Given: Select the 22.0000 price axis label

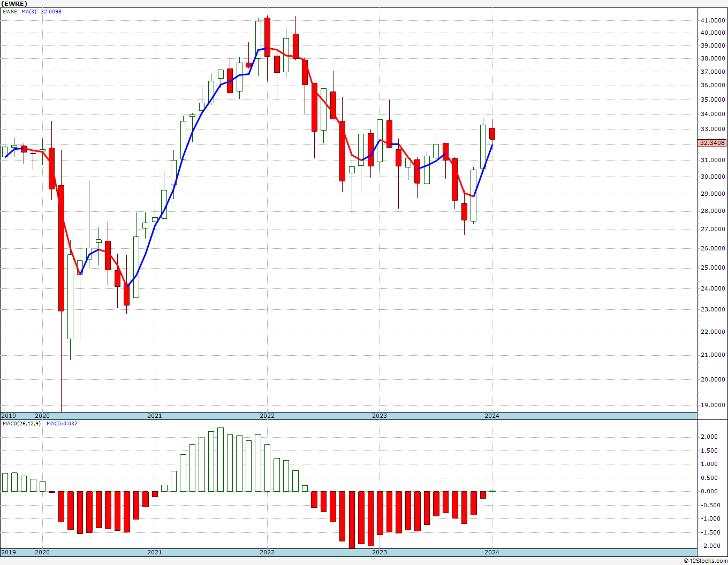Looking at the screenshot, I should point(714,332).
